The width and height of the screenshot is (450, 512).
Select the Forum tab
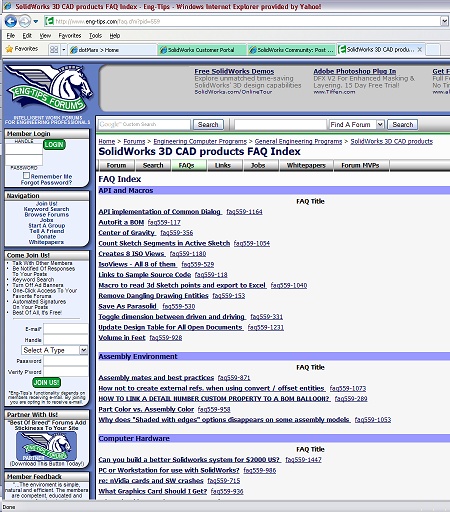(x=116, y=165)
